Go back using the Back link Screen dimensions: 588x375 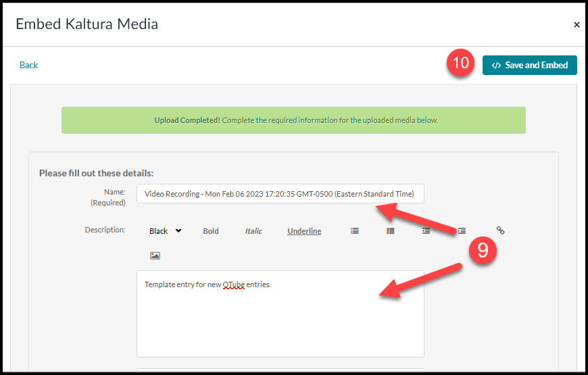(29, 66)
